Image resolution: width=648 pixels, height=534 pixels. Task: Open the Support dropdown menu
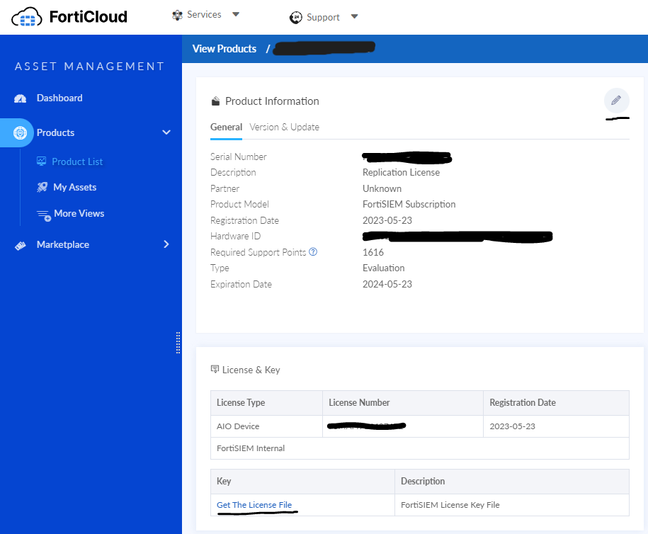(x=323, y=17)
